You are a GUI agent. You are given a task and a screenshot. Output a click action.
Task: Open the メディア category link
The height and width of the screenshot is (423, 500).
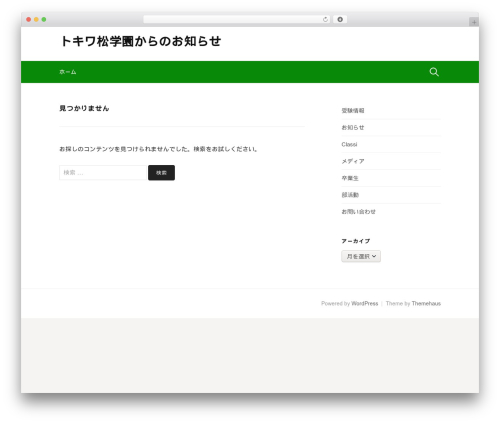(x=353, y=161)
